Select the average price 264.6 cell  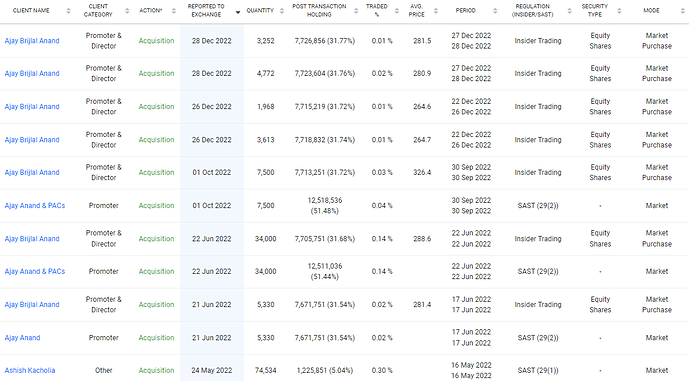click(x=422, y=106)
